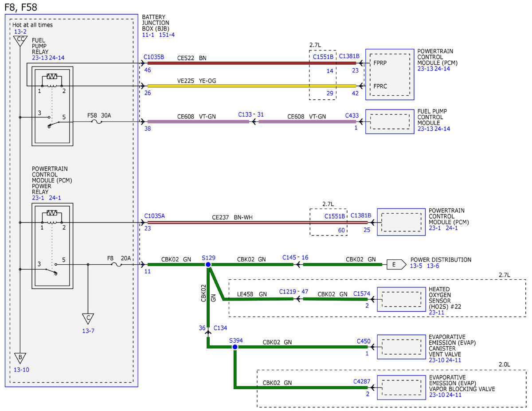Click the S129 splice label
The image size is (532, 411).
coord(208,257)
